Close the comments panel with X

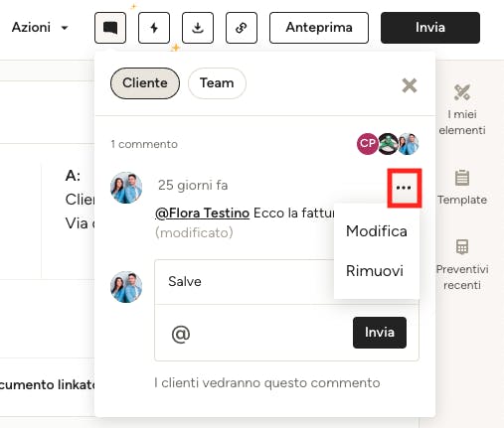(410, 85)
